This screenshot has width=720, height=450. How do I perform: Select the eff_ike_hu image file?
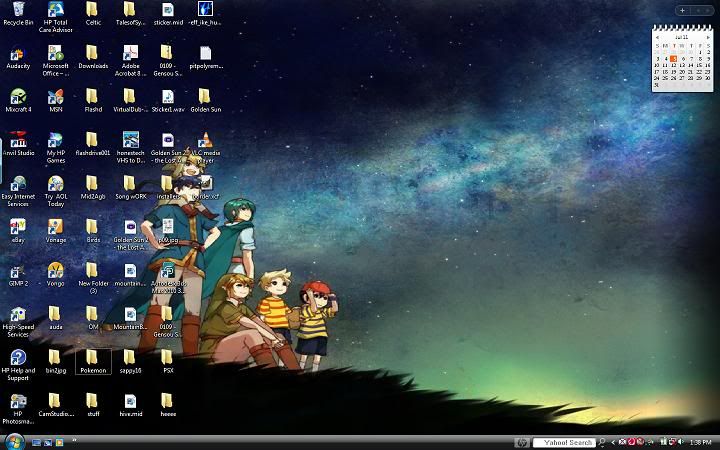(x=205, y=14)
